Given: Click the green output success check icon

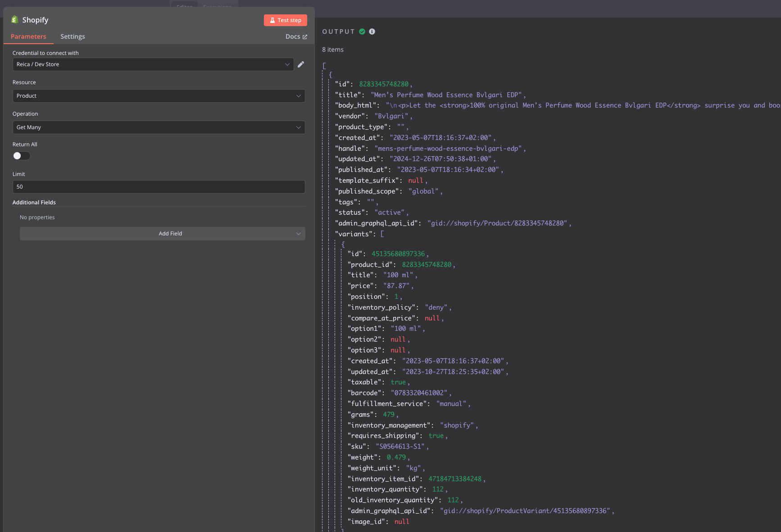Looking at the screenshot, I should [x=362, y=32].
